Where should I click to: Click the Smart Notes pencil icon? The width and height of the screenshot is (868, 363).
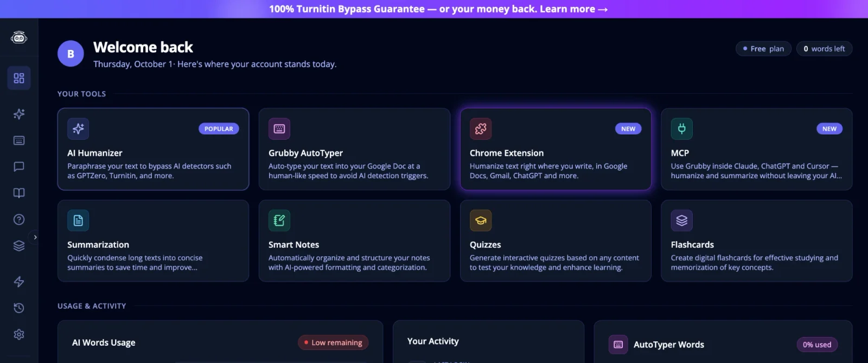coord(279,221)
